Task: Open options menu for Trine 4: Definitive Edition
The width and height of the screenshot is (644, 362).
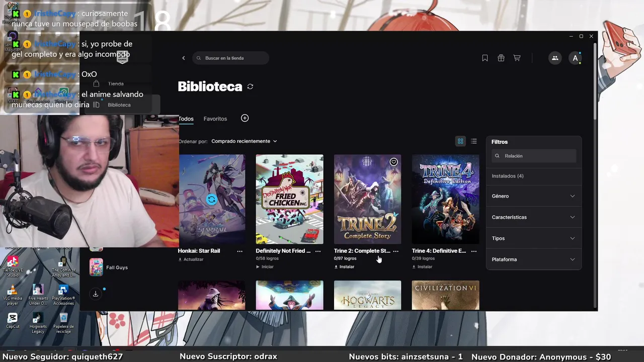Action: (x=474, y=251)
